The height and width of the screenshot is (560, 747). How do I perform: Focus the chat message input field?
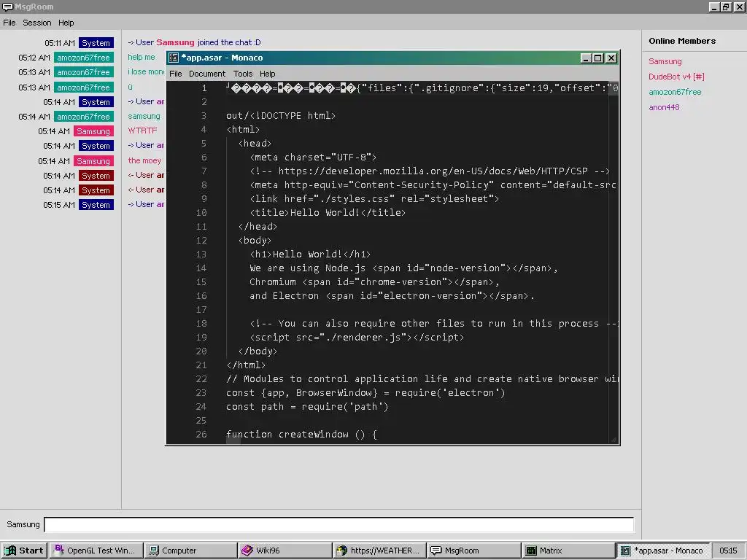coord(338,524)
